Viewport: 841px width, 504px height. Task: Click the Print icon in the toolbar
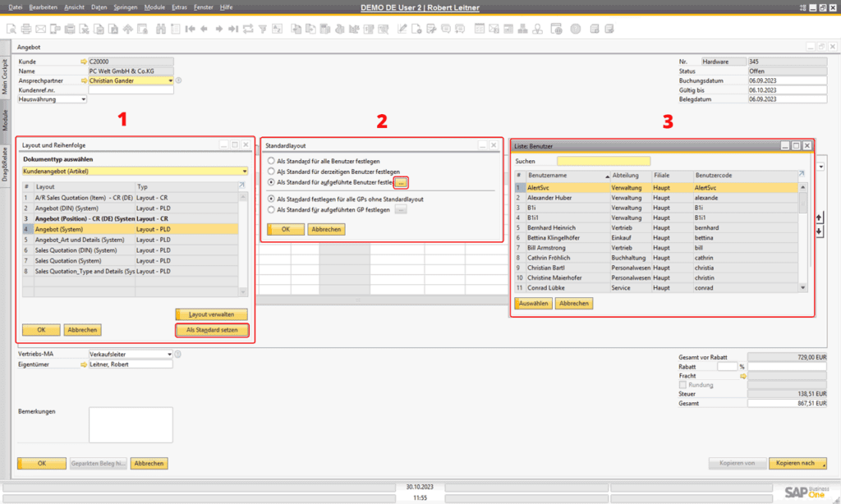pos(25,29)
